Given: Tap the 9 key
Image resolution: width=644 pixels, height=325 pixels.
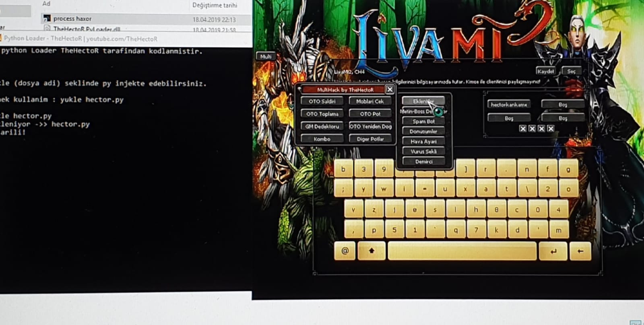Looking at the screenshot, I should pyautogui.click(x=384, y=169).
